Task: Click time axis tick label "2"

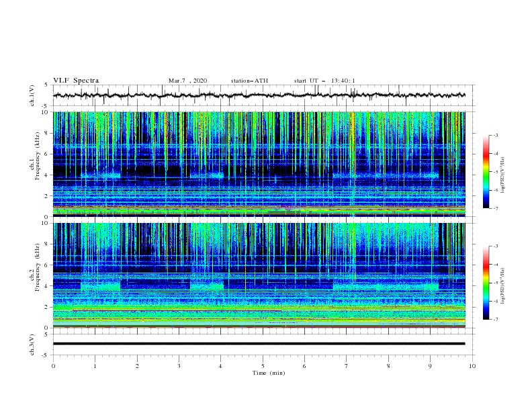Action: (137, 366)
